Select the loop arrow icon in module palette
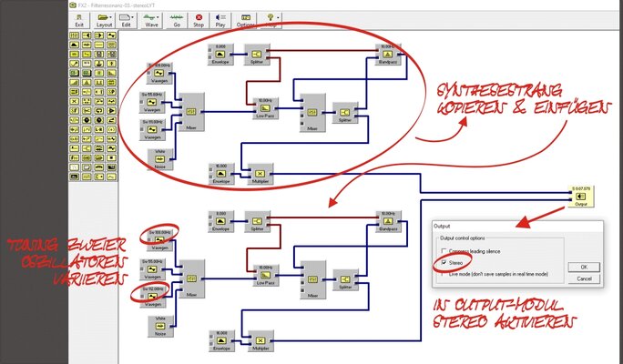 point(99,110)
